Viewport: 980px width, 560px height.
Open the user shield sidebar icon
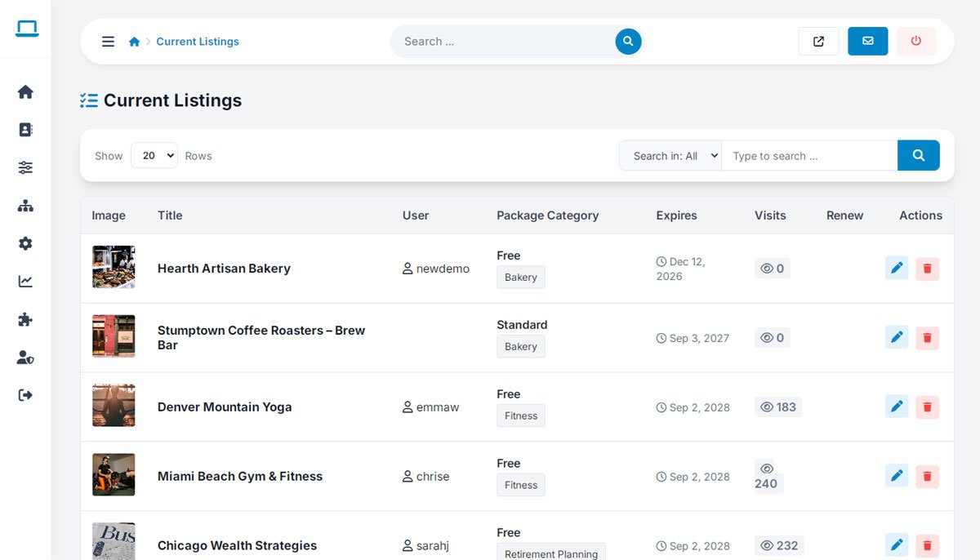coord(25,358)
